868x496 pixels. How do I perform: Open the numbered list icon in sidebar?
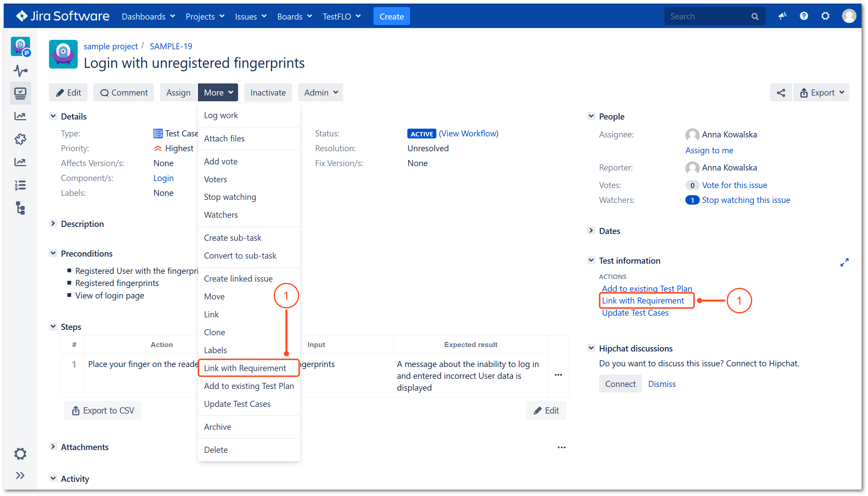21,185
